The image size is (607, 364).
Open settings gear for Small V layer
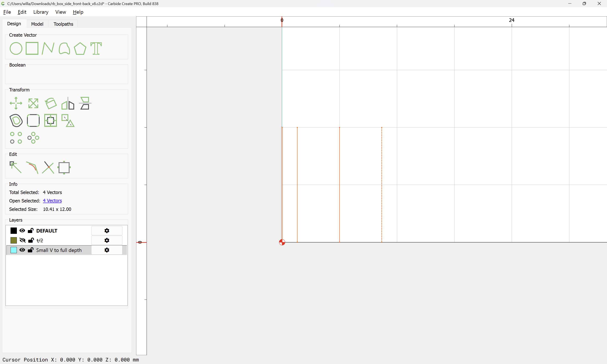[107, 250]
